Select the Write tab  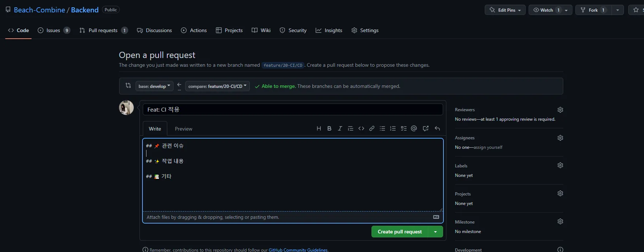(155, 129)
